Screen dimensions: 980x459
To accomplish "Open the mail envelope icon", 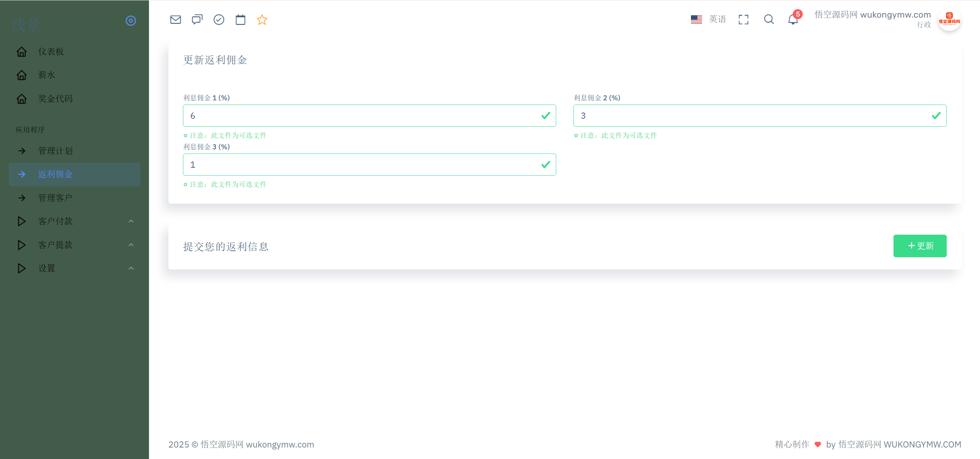I will pyautogui.click(x=175, y=20).
